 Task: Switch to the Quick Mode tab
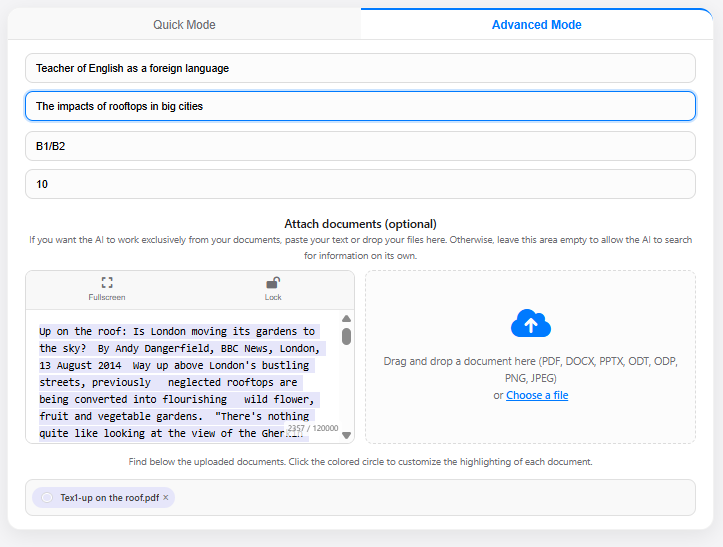pos(184,25)
